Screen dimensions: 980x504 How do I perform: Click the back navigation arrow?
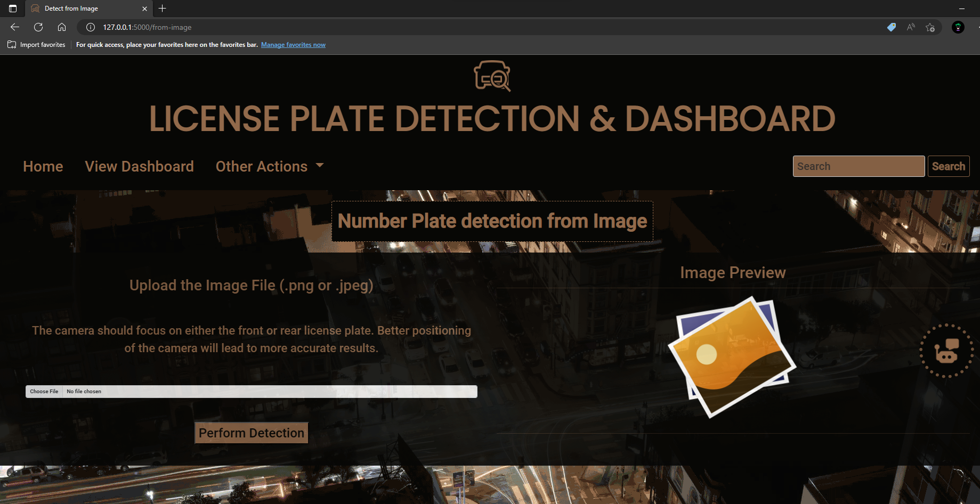tap(14, 27)
